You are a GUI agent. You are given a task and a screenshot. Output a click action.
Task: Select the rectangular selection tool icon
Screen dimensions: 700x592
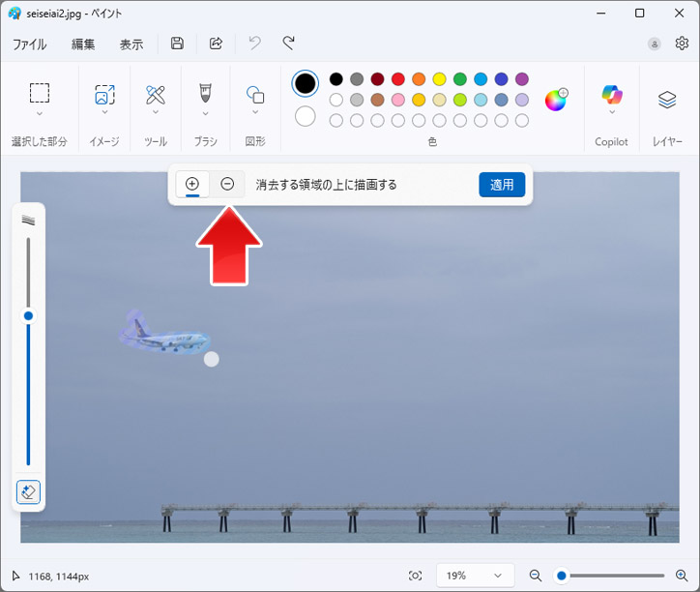point(40,93)
